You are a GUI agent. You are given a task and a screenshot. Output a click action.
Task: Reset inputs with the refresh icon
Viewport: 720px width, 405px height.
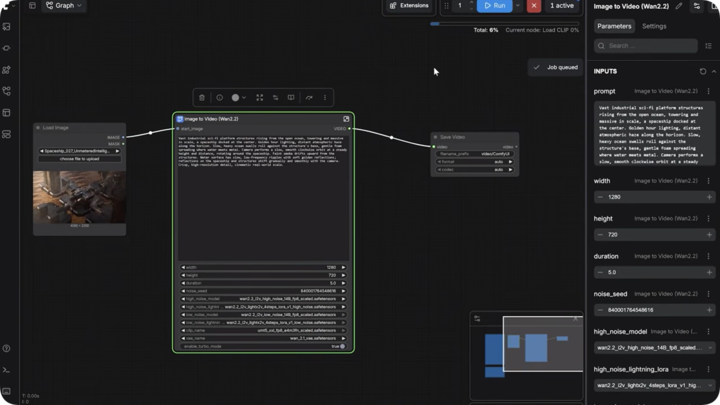pyautogui.click(x=703, y=71)
